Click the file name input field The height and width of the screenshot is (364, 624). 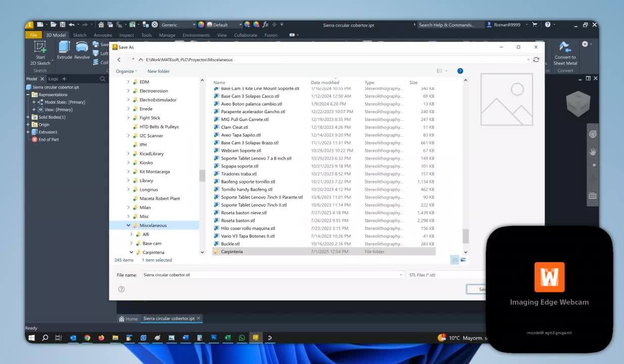(x=253, y=275)
